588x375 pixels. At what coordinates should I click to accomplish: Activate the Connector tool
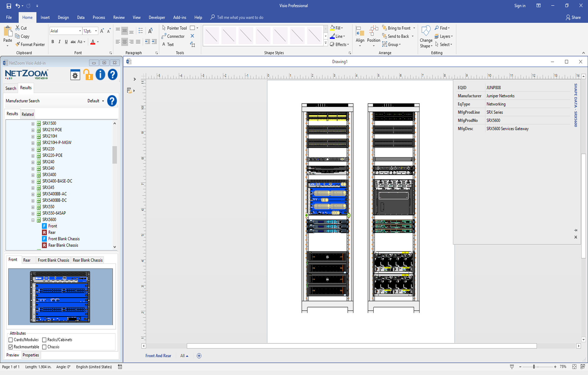pyautogui.click(x=173, y=36)
